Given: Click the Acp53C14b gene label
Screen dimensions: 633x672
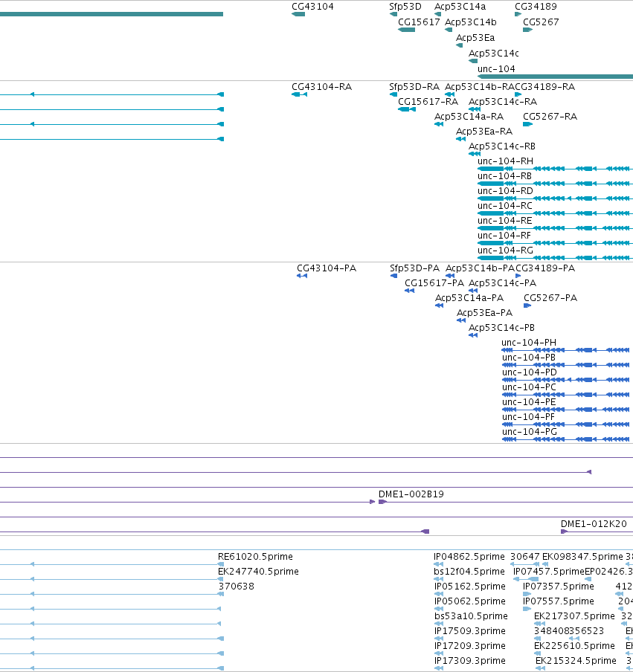Looking at the screenshot, I should pyautogui.click(x=470, y=22).
